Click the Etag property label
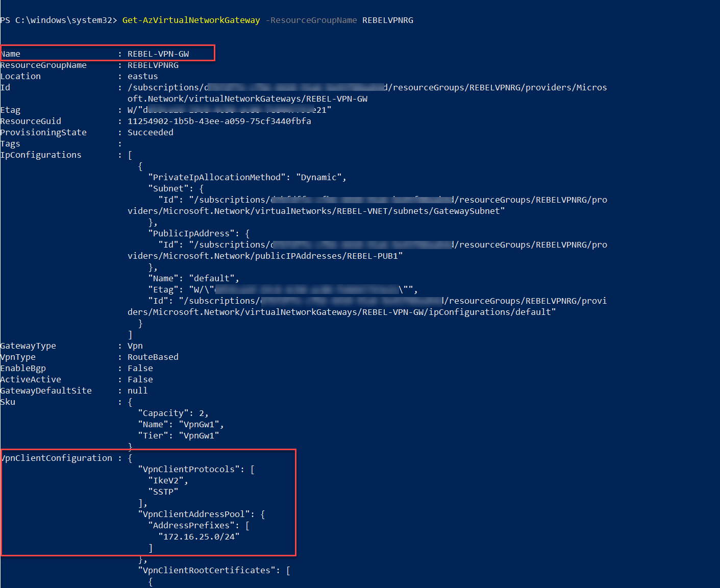This screenshot has width=720, height=588. pyautogui.click(x=10, y=110)
